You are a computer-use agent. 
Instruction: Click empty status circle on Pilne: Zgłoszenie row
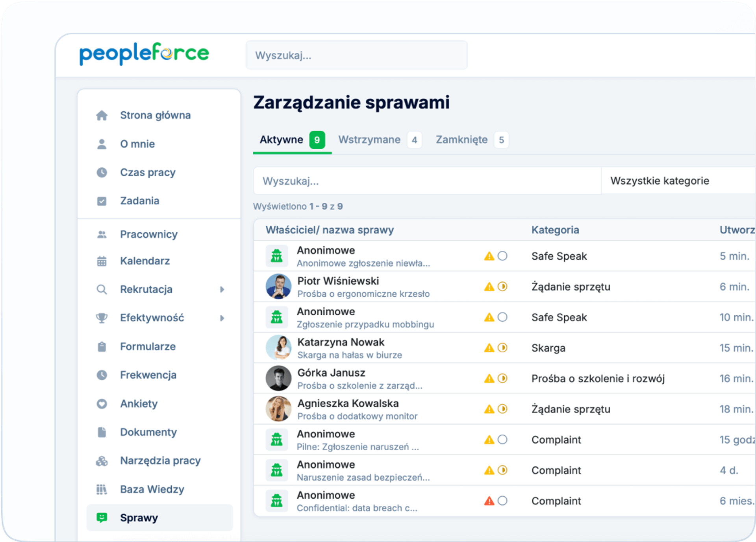click(502, 440)
